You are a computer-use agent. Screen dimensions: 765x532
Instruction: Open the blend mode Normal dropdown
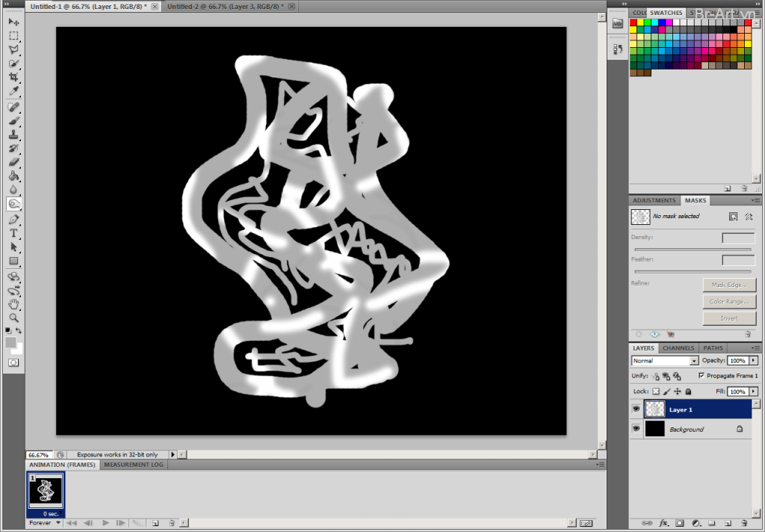(x=665, y=361)
